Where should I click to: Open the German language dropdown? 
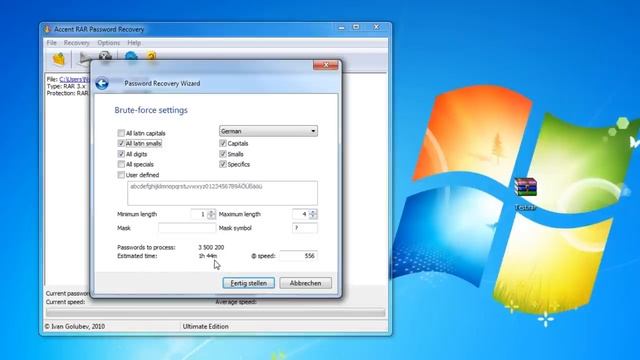coord(268,131)
